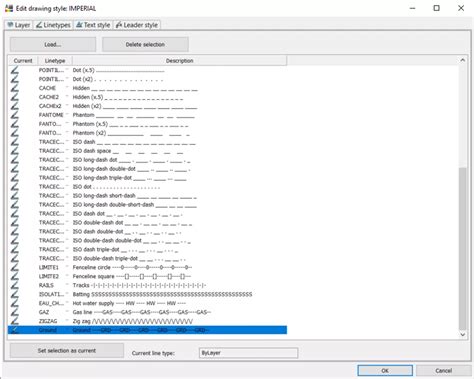Click the list scrollbar up arrow
Screen dimensions: 474x379
pyautogui.click(x=463, y=60)
